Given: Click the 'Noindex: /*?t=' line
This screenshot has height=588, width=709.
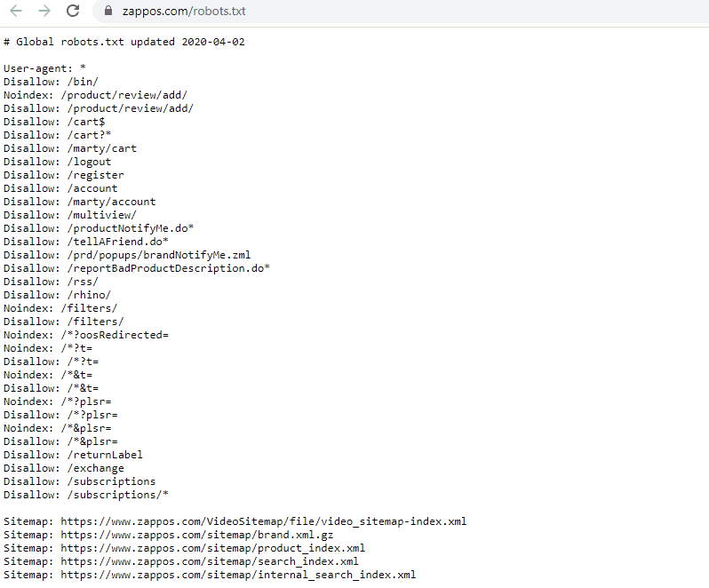Looking at the screenshot, I should [48, 348].
